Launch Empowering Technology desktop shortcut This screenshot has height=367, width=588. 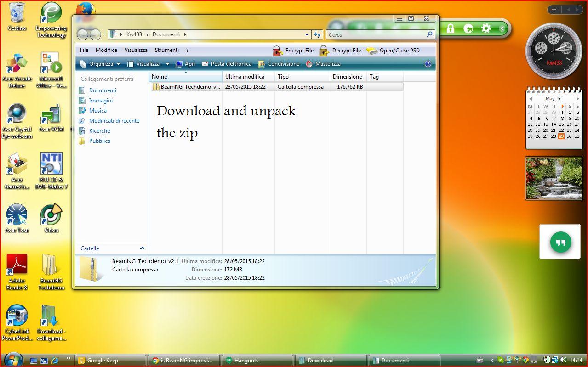[51, 19]
